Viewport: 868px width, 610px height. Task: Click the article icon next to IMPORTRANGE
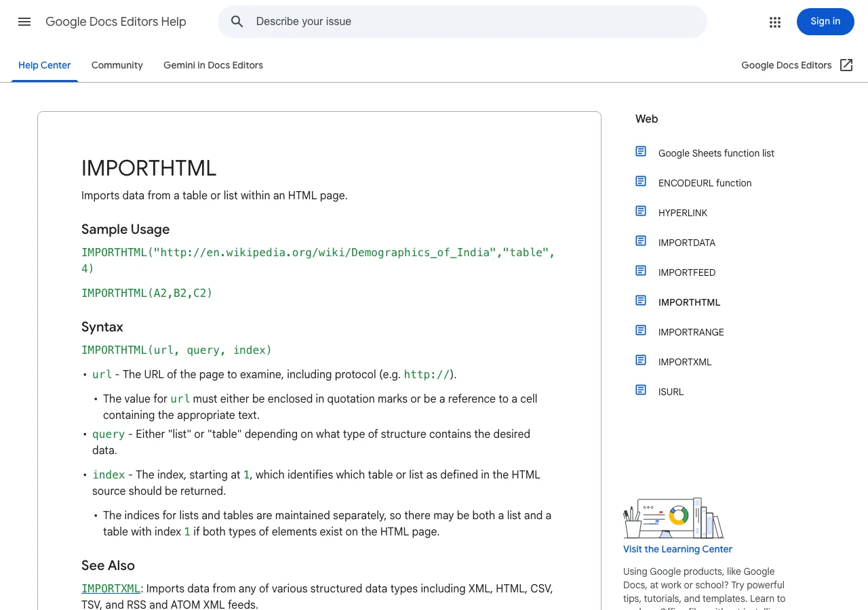[x=641, y=330]
